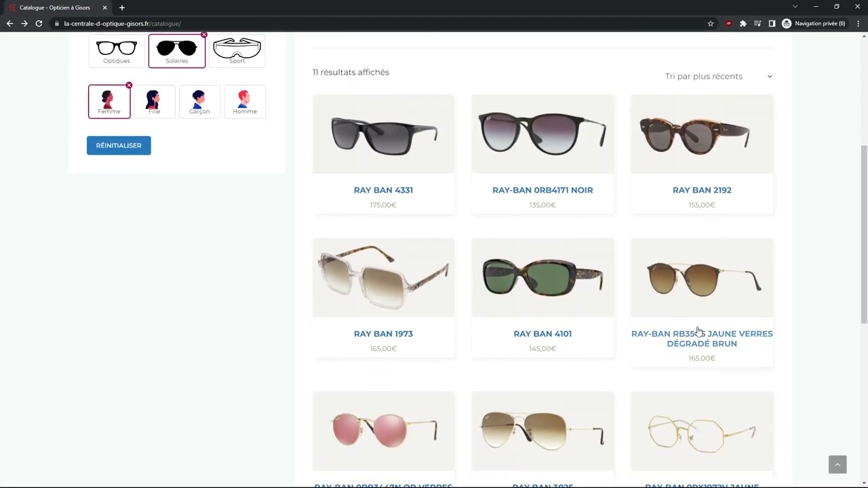Open the RAY BAN 4331 product link

click(x=383, y=190)
